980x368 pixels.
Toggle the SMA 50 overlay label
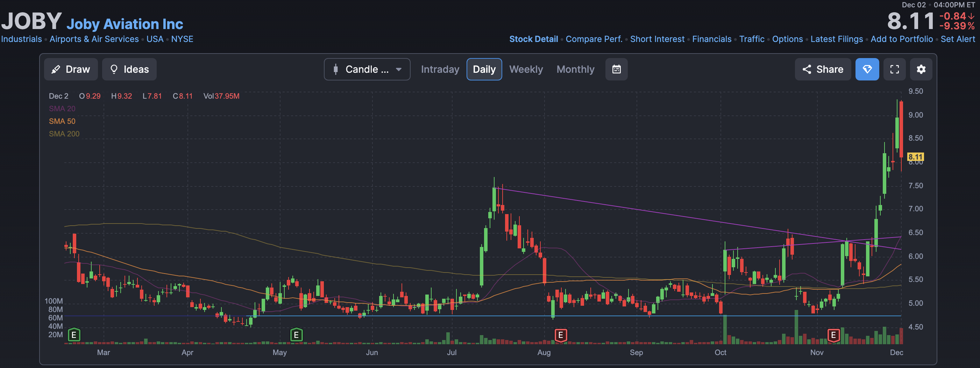tap(62, 121)
